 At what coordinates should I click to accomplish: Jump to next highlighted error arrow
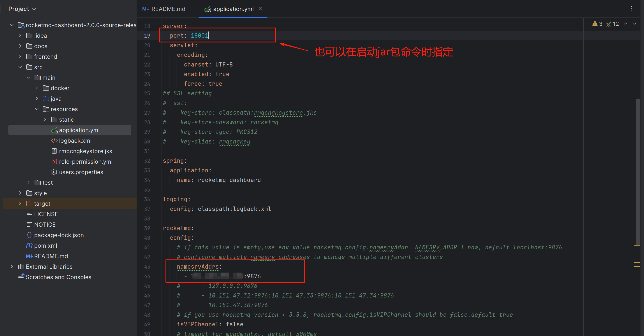click(x=635, y=24)
